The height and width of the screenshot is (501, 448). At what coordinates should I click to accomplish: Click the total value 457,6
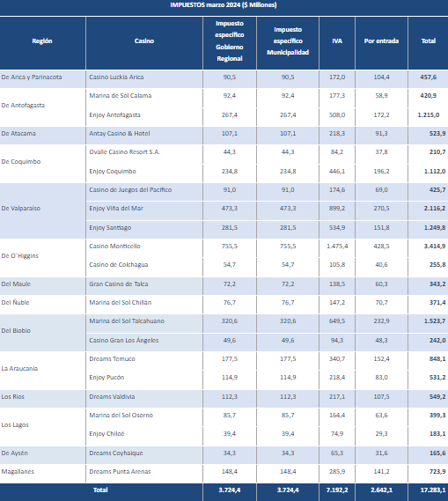tap(429, 77)
